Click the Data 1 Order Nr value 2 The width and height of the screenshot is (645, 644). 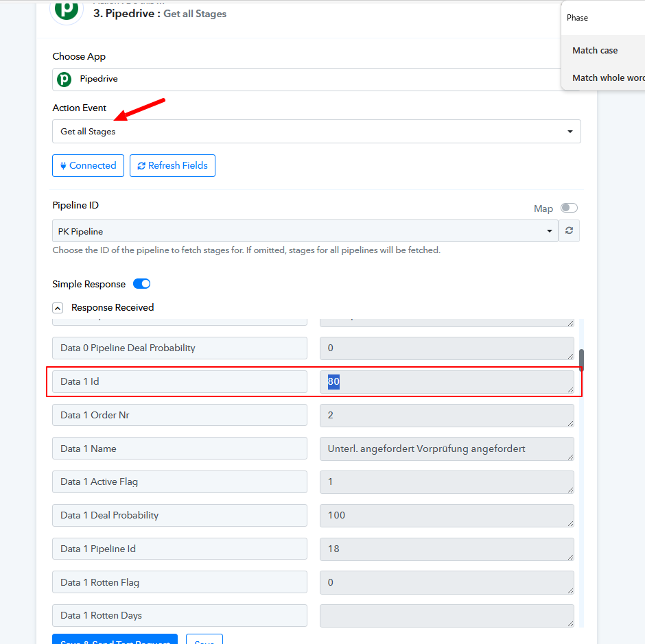(x=447, y=416)
